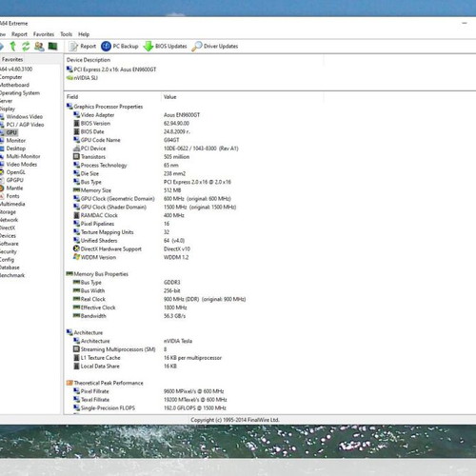Launch PC Backup from toolbar

(x=120, y=47)
